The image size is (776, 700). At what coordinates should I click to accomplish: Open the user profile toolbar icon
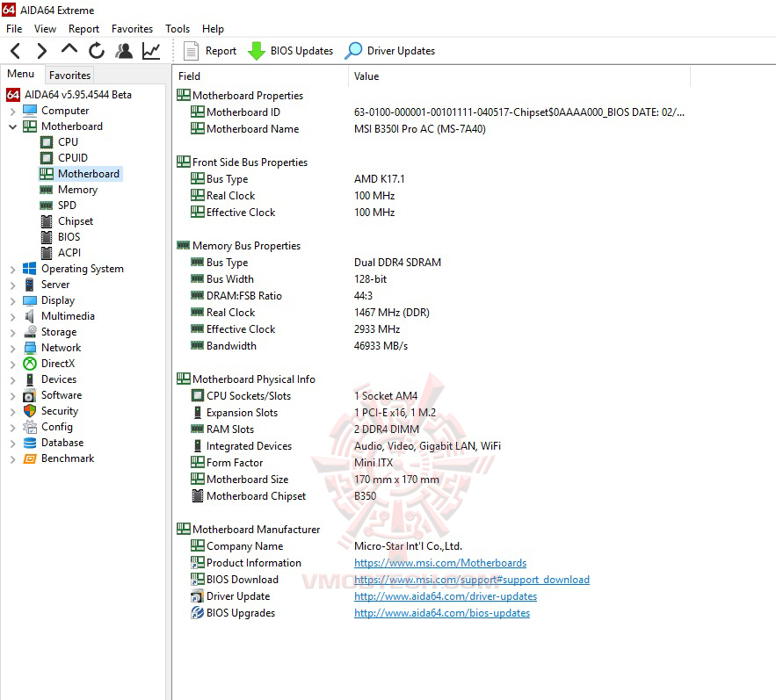tap(124, 50)
